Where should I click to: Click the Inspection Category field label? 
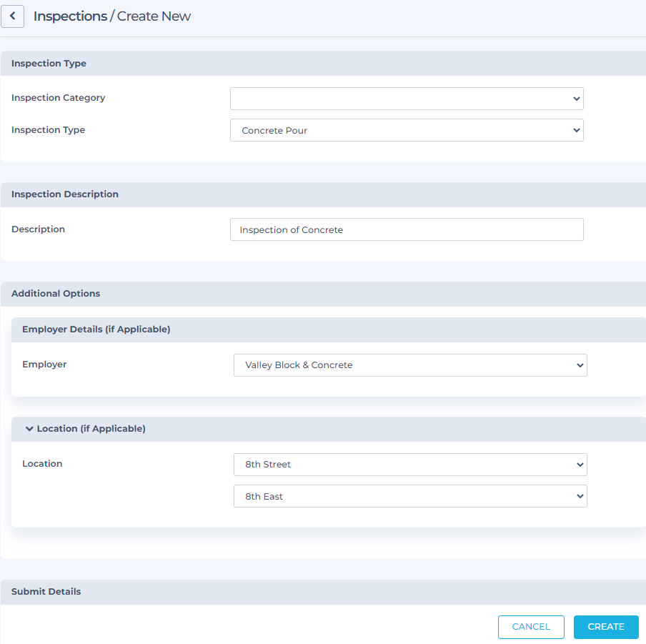click(58, 98)
